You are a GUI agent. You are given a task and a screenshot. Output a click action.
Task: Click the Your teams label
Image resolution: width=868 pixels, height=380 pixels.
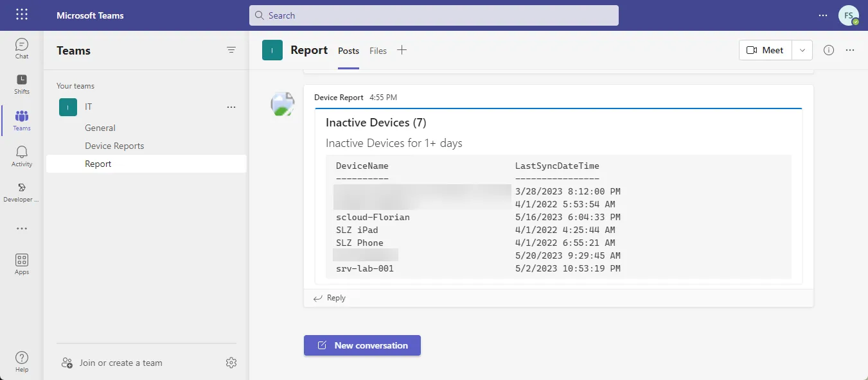tap(76, 86)
